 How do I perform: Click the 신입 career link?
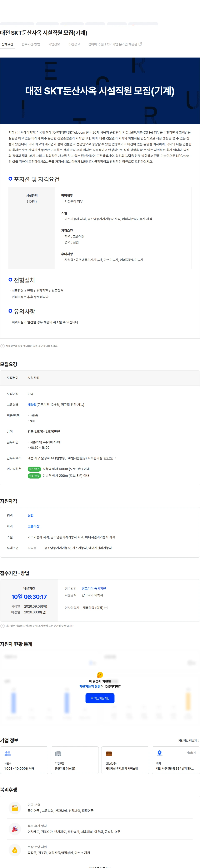tap(31, 516)
